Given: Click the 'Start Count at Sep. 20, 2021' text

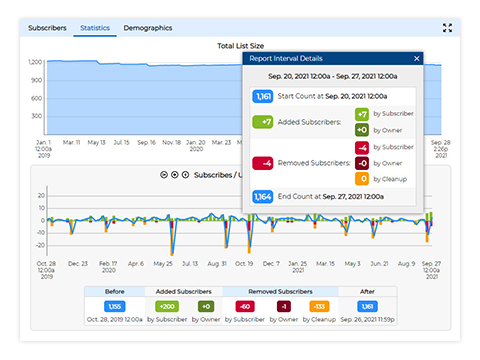Looking at the screenshot, I should tap(332, 96).
